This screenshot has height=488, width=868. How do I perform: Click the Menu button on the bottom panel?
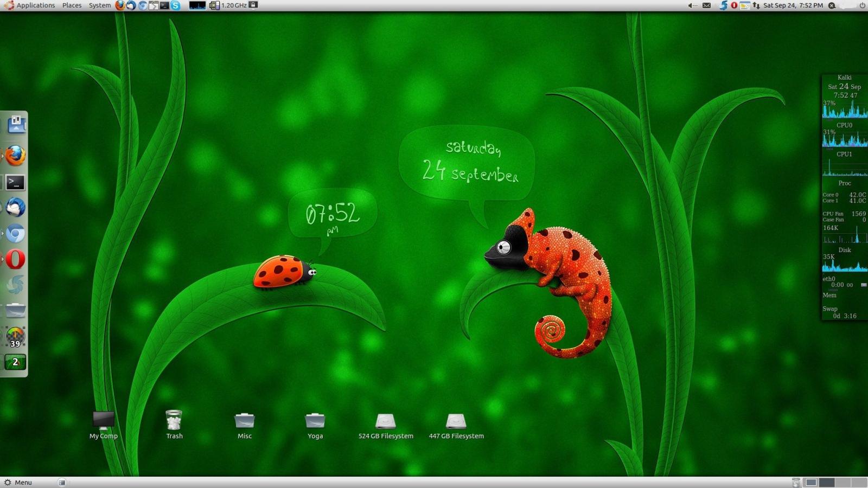coord(19,482)
